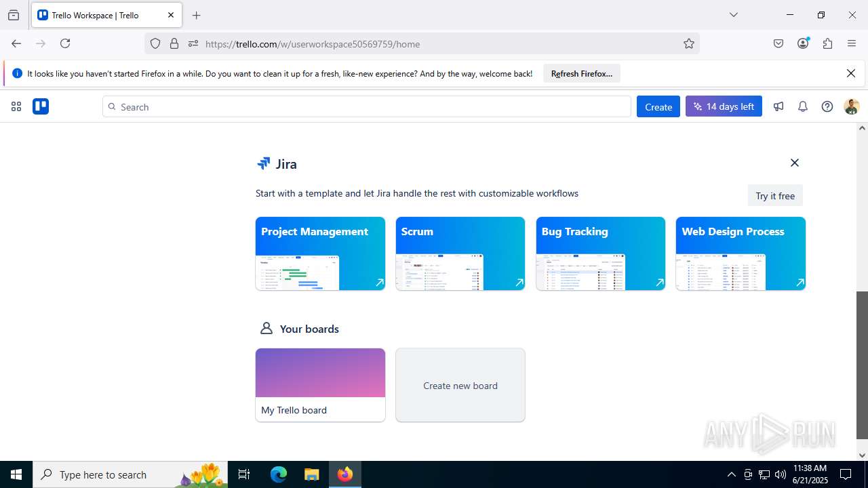The height and width of the screenshot is (488, 868).
Task: Click the Trello home logo icon
Action: pyautogui.click(x=41, y=106)
